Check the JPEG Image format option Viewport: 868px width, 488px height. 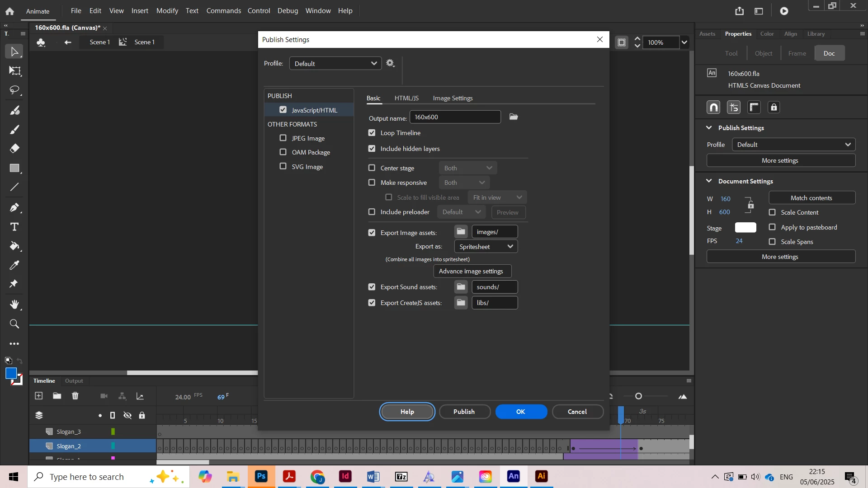tap(283, 138)
